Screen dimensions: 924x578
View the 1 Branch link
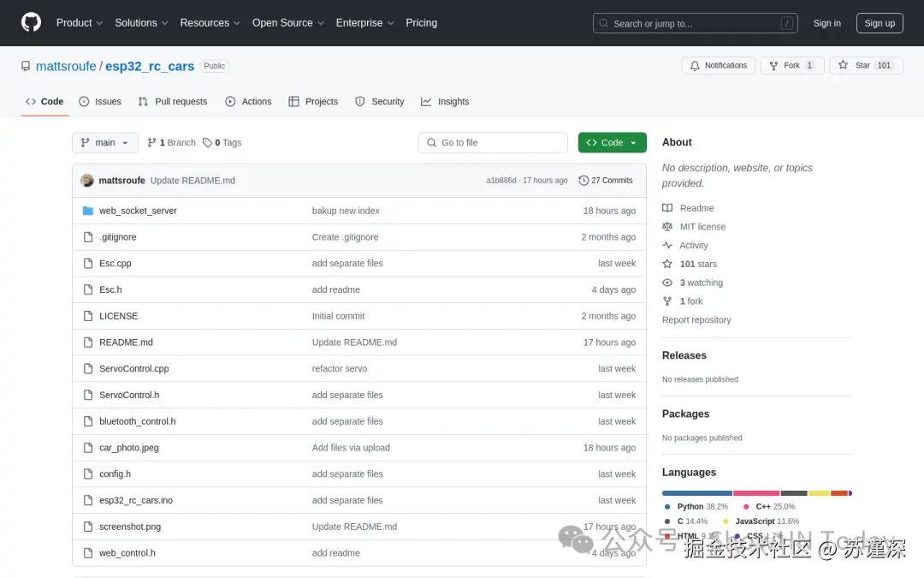coord(171,143)
